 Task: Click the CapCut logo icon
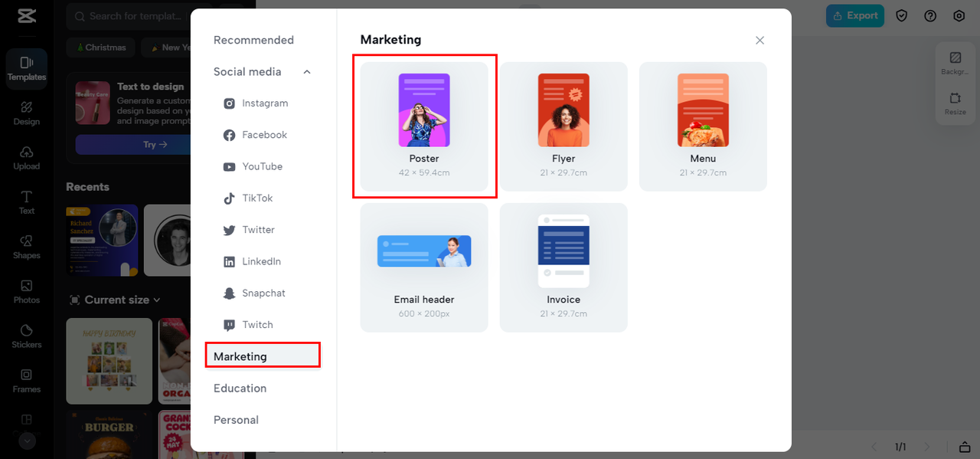27,16
